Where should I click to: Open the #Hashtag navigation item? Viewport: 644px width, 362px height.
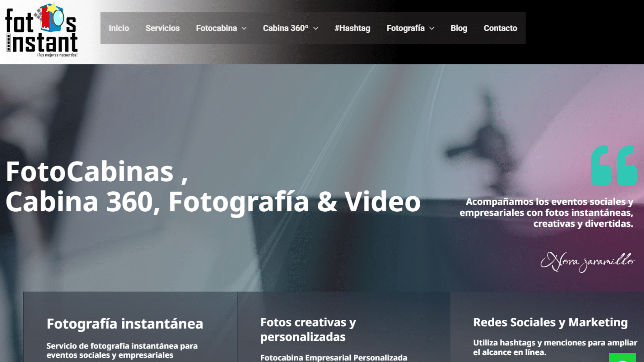tap(352, 28)
